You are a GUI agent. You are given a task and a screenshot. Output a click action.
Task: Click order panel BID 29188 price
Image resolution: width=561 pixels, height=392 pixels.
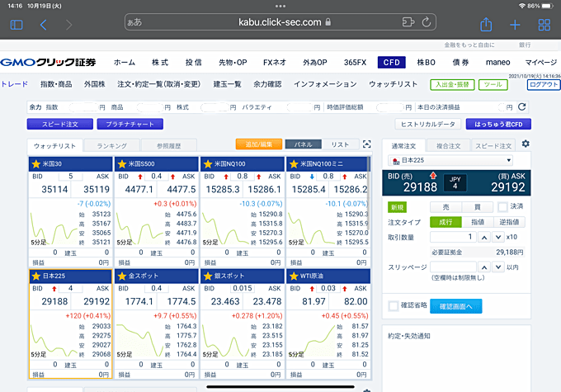point(420,187)
